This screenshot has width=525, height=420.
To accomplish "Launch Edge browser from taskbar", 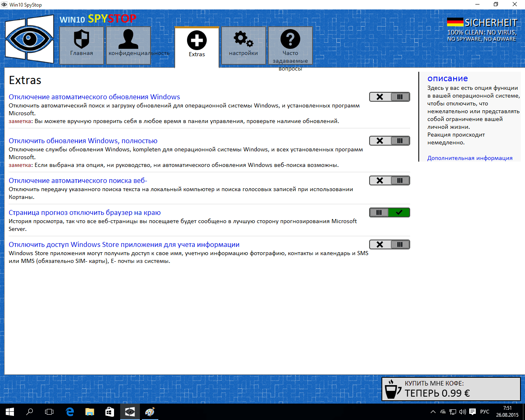I will [70, 412].
